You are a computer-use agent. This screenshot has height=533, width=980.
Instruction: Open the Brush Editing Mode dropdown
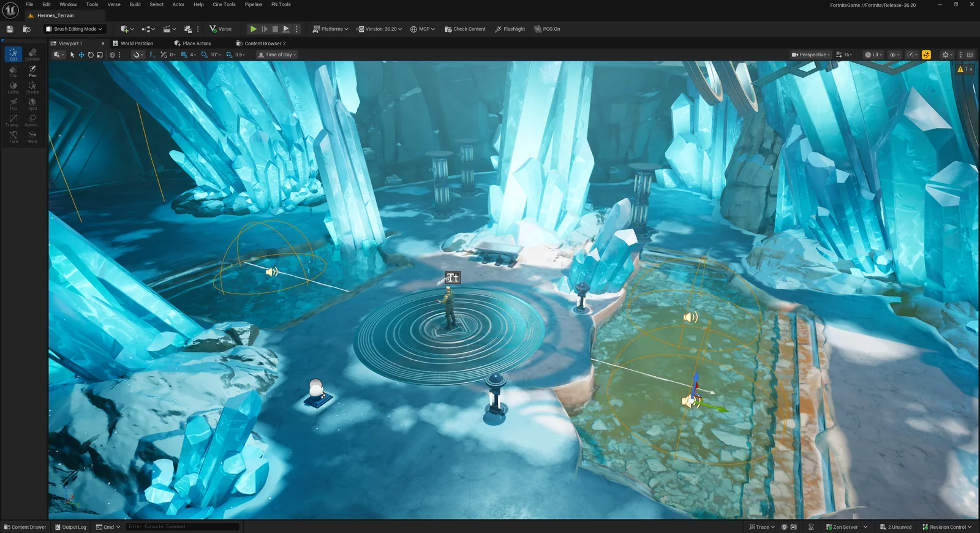74,29
